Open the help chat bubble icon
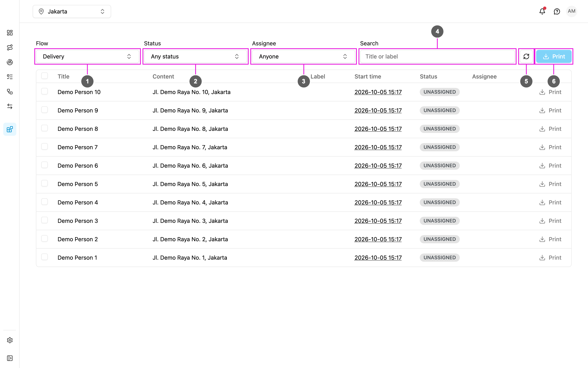 557,11
